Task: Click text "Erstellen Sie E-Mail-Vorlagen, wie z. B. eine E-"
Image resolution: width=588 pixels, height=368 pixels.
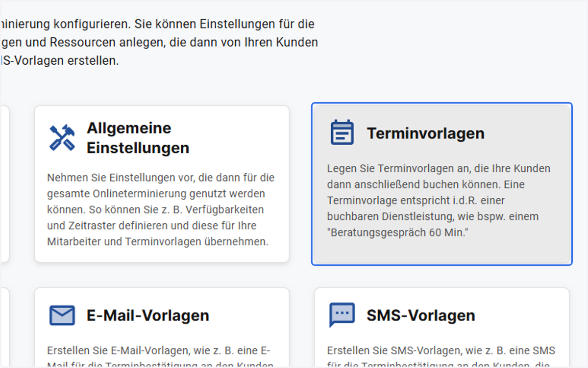Action: point(159,351)
